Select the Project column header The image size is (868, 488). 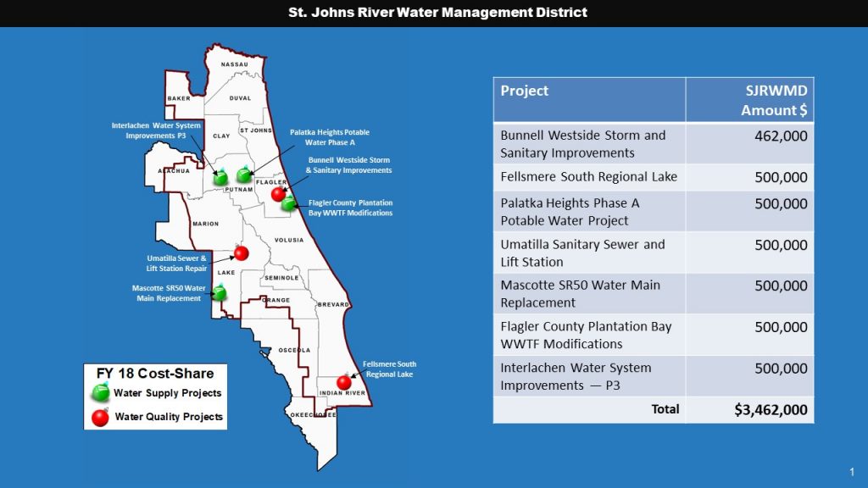point(590,100)
